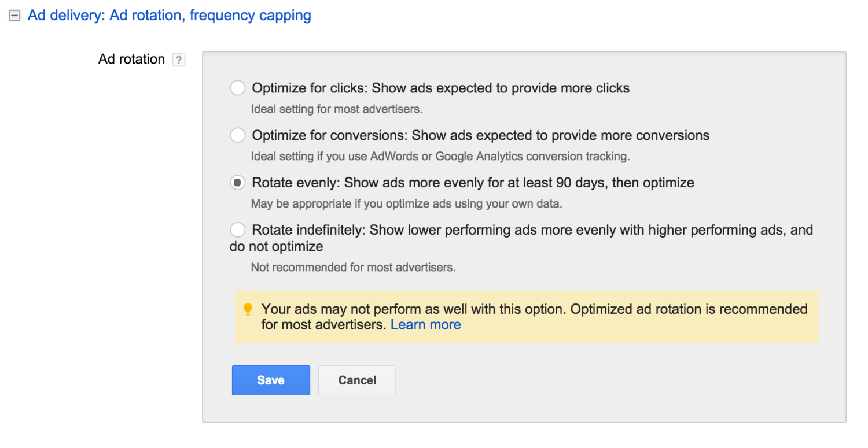Viewport: 868px width, 448px height.
Task: Open the Learn more link
Action: (x=426, y=325)
